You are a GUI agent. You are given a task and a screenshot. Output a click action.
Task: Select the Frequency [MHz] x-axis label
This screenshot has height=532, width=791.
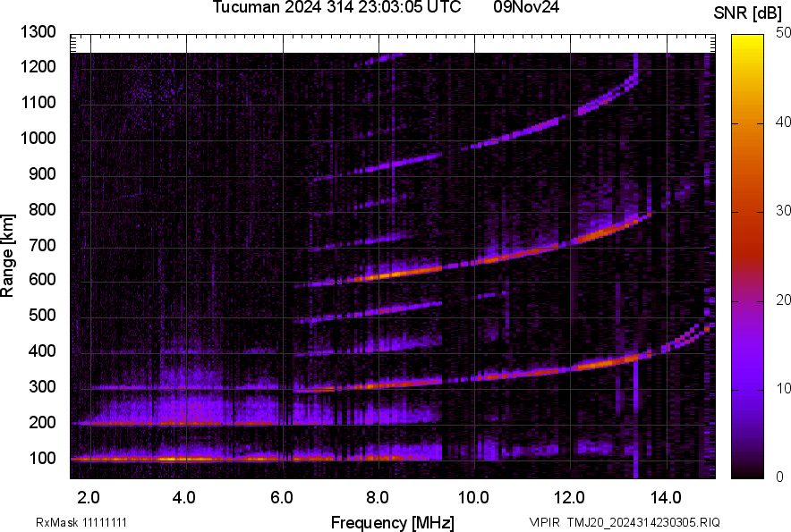[392, 522]
